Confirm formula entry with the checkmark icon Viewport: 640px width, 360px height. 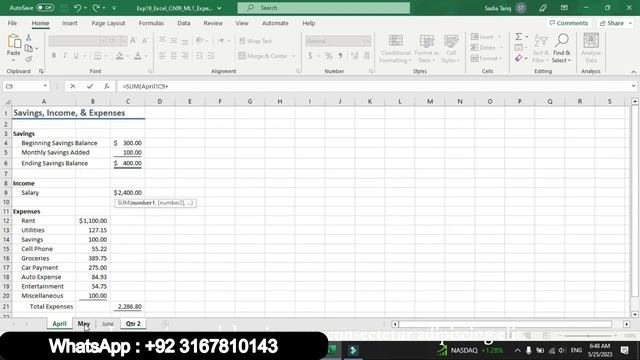[90, 86]
